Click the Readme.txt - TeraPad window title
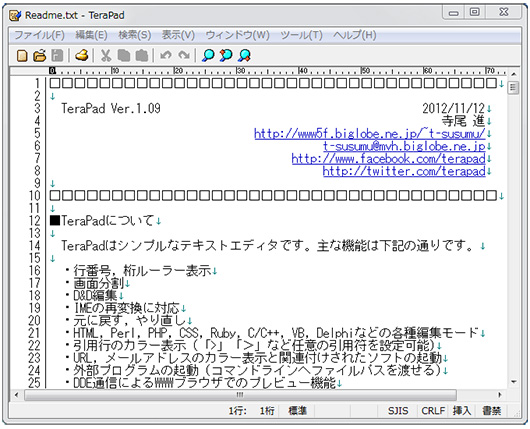Viewport: 530px width, 429px height. (75, 15)
